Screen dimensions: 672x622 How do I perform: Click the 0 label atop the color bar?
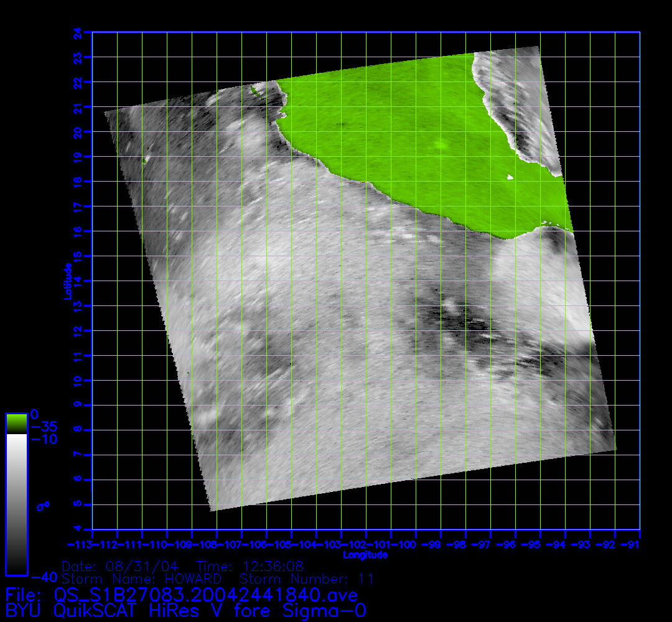[35, 414]
